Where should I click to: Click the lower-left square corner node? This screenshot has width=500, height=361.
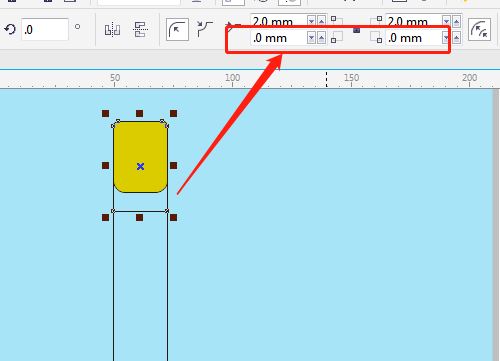point(113,211)
